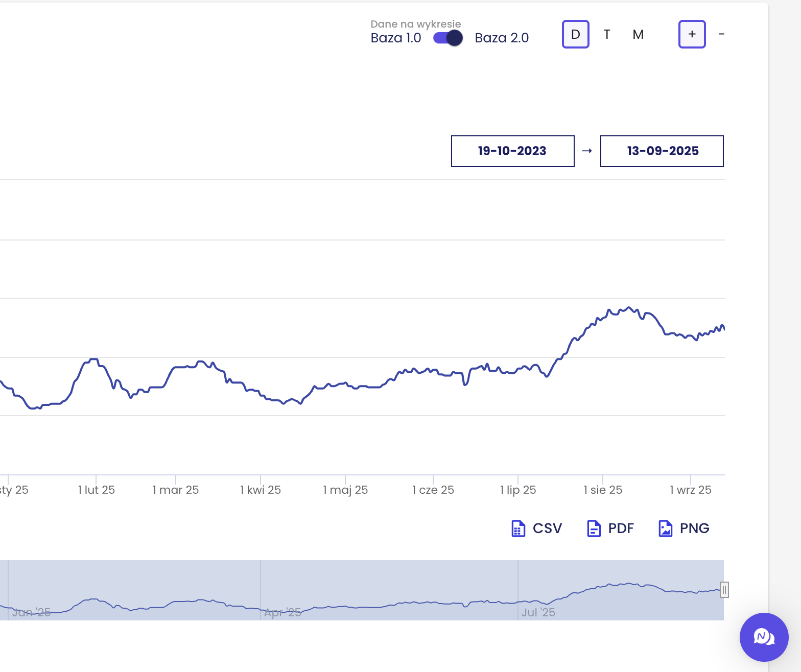801x672 pixels.
Task: Click the PNG image file icon
Action: (665, 529)
